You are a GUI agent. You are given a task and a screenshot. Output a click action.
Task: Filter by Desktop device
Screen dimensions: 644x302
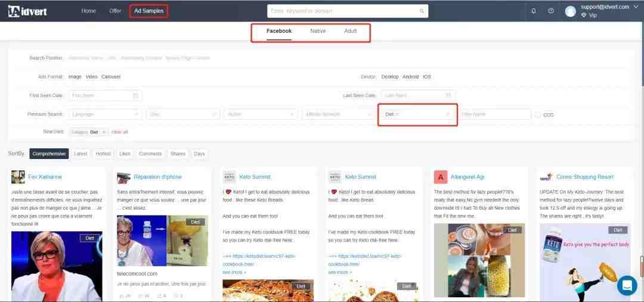click(x=390, y=77)
